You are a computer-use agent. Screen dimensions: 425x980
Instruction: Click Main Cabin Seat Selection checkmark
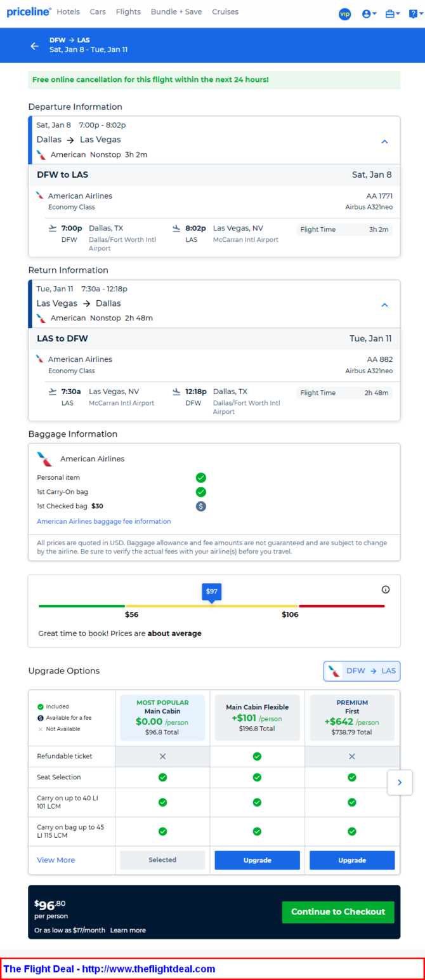pos(162,778)
